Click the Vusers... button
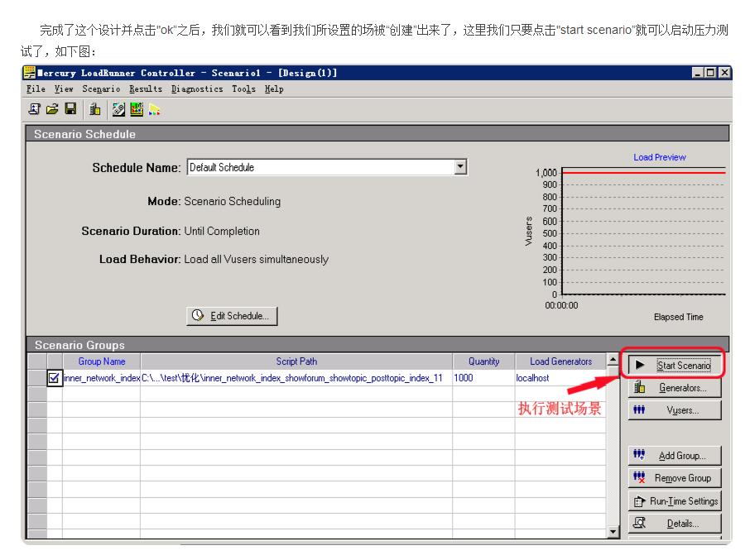The height and width of the screenshot is (560, 750). (675, 410)
